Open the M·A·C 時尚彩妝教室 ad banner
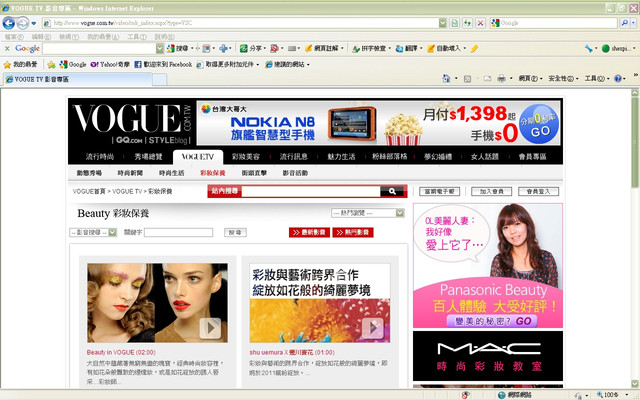 click(x=488, y=356)
